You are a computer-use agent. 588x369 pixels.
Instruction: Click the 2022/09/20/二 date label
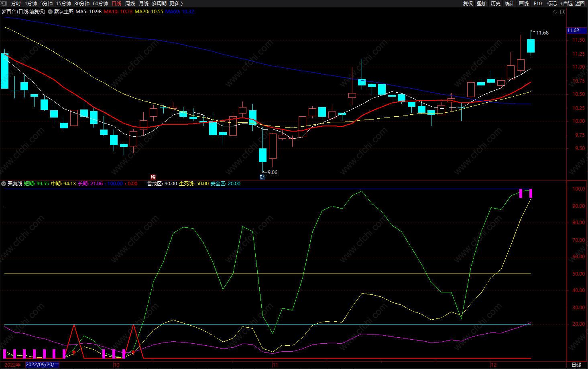(42, 365)
